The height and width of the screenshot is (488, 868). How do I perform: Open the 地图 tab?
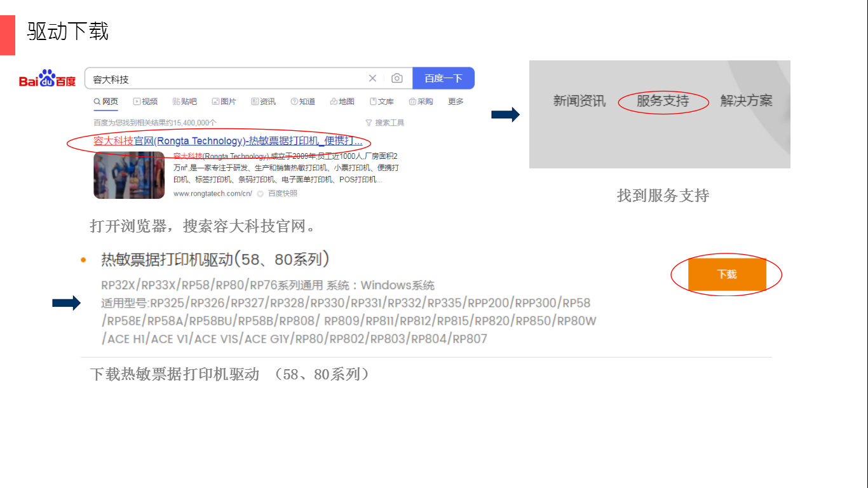(342, 102)
